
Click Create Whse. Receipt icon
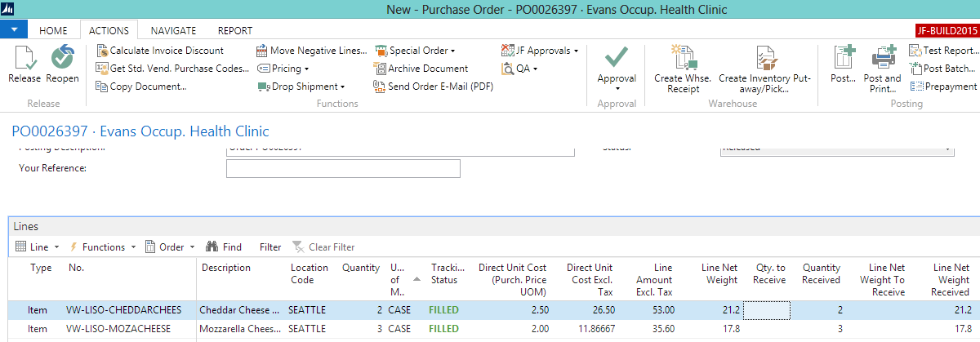click(683, 59)
